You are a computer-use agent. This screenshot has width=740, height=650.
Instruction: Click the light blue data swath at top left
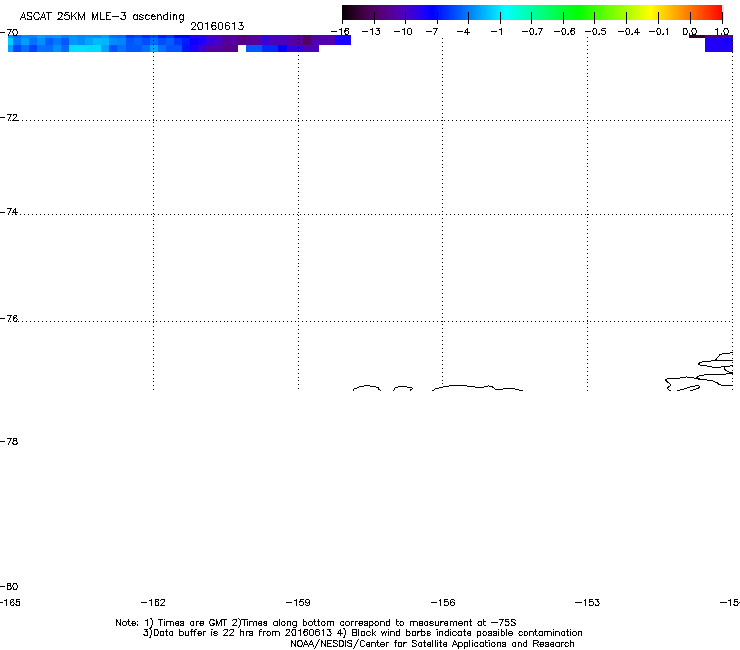pyautogui.click(x=85, y=43)
